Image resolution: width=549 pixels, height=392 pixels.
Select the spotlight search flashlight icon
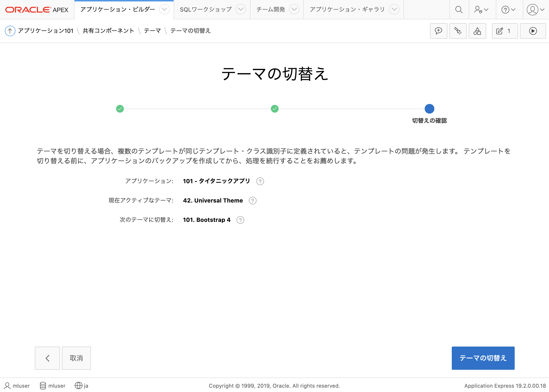[x=458, y=31]
